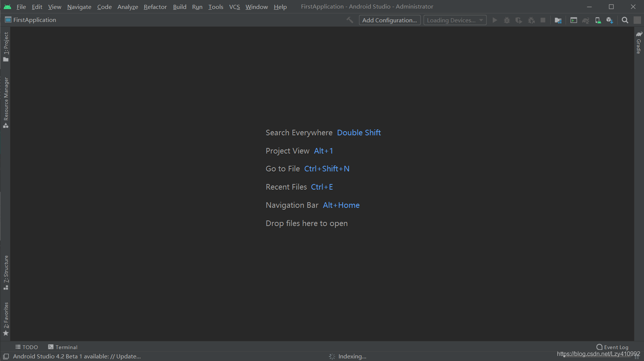Open the Navigate menu

point(79,7)
